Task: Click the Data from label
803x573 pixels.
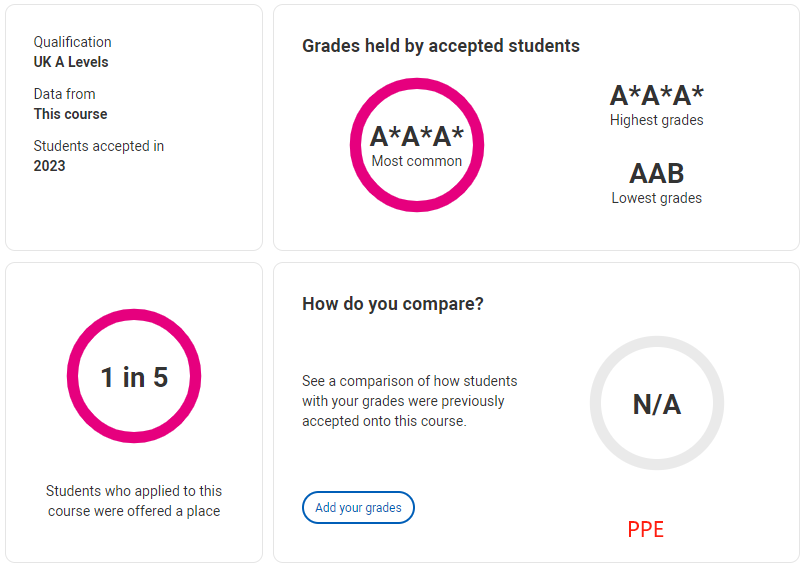Action: tap(65, 94)
